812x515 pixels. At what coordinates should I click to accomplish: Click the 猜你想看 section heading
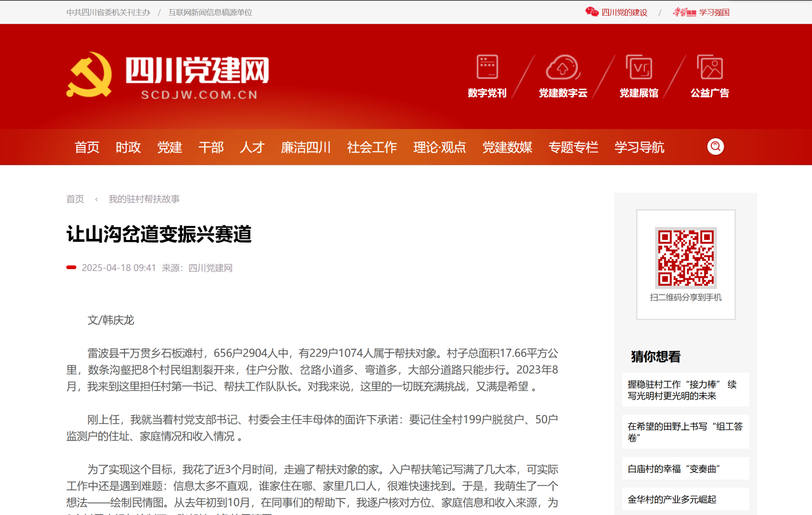[656, 356]
